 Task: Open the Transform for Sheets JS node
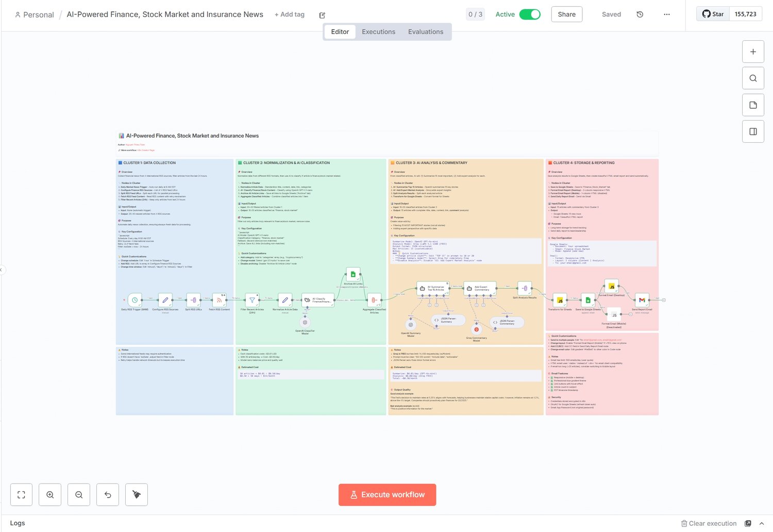560,300
